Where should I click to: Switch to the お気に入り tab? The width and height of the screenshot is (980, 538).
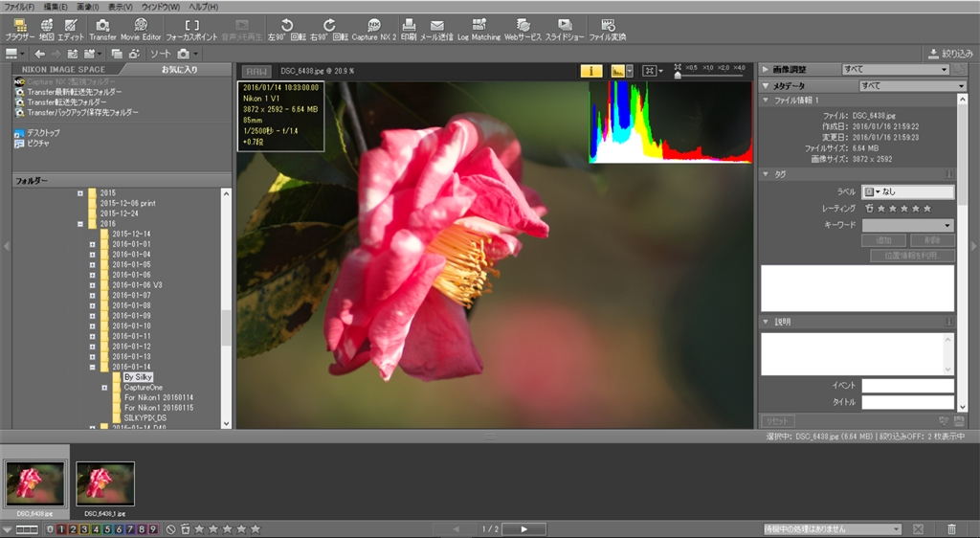pos(181,70)
